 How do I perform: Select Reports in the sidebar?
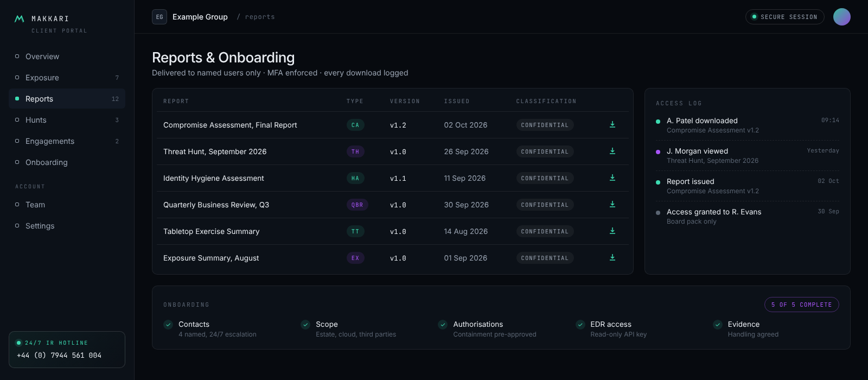pos(67,99)
